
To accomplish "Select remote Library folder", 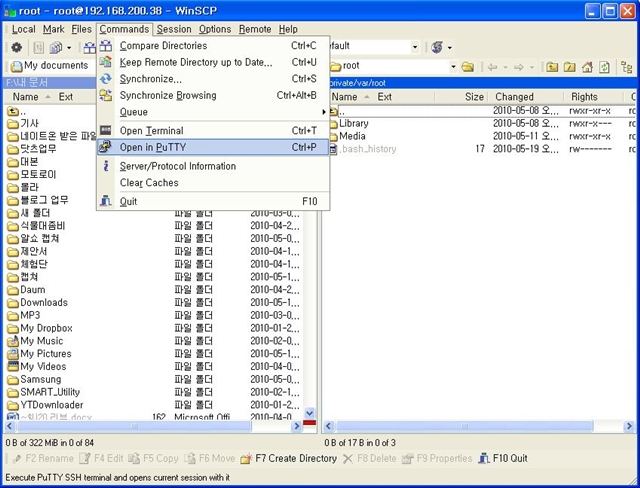I will 353,124.
